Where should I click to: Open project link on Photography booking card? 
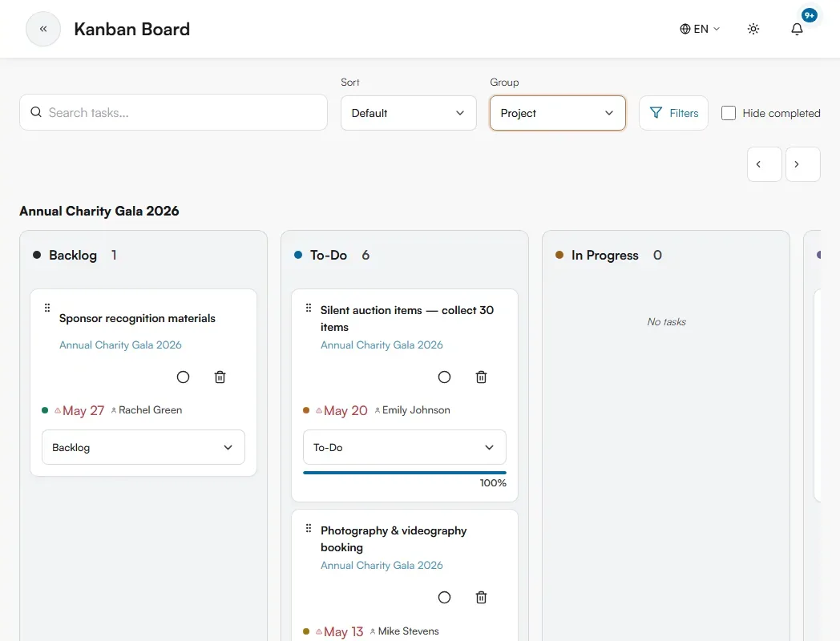pos(382,566)
